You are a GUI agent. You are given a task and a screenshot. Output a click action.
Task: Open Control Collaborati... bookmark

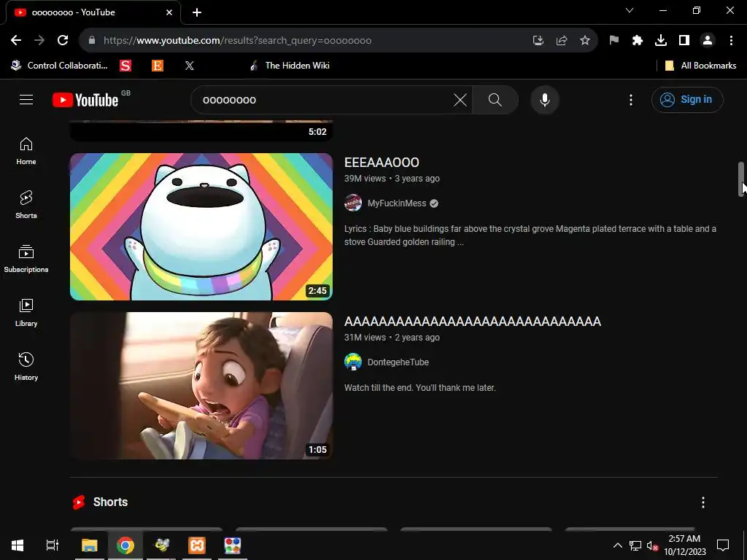[60, 66]
